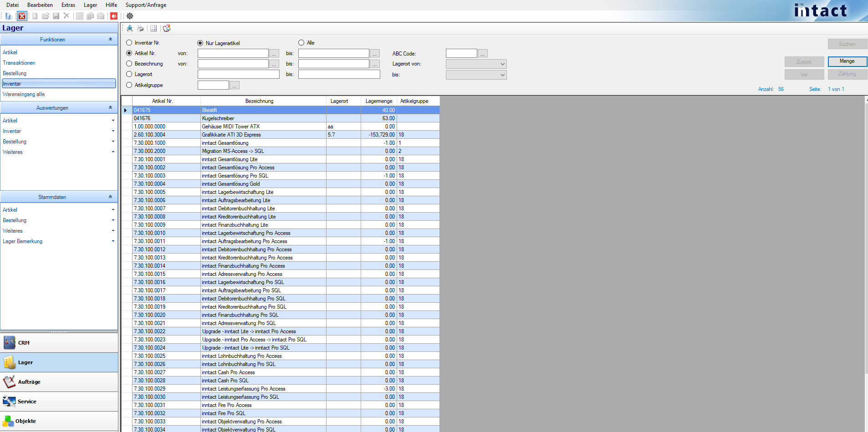Open the Lager menu

coord(91,5)
